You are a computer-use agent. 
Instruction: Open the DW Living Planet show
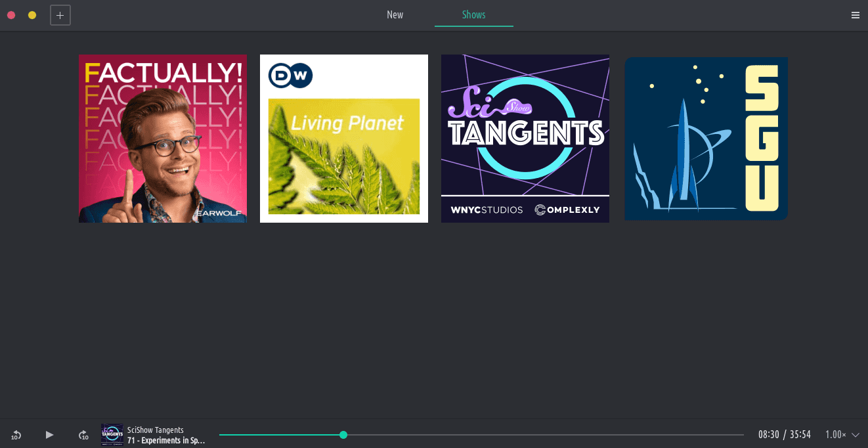344,139
